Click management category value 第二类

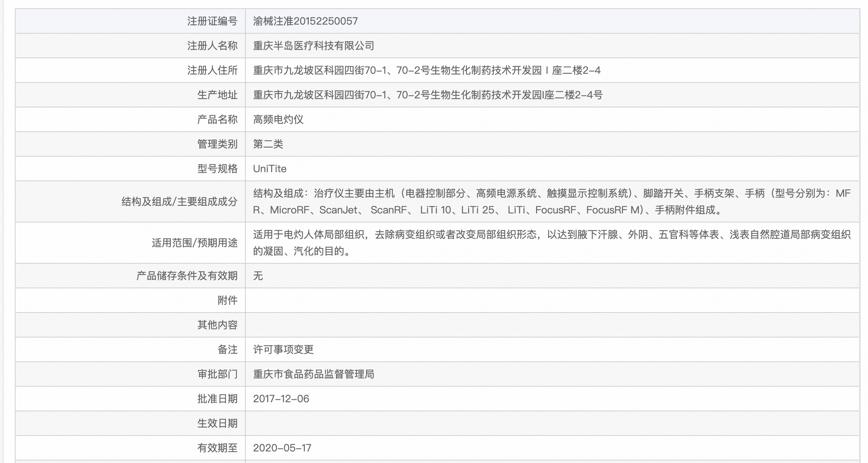[x=268, y=144]
